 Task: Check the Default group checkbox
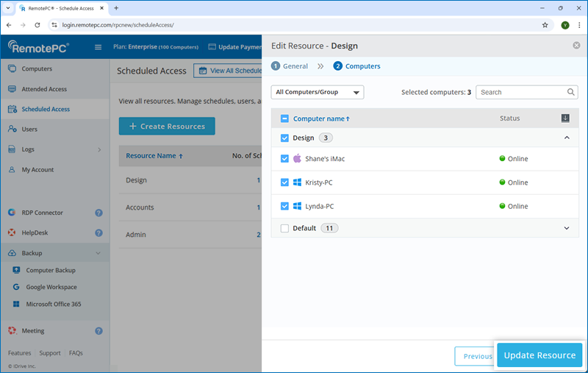285,228
